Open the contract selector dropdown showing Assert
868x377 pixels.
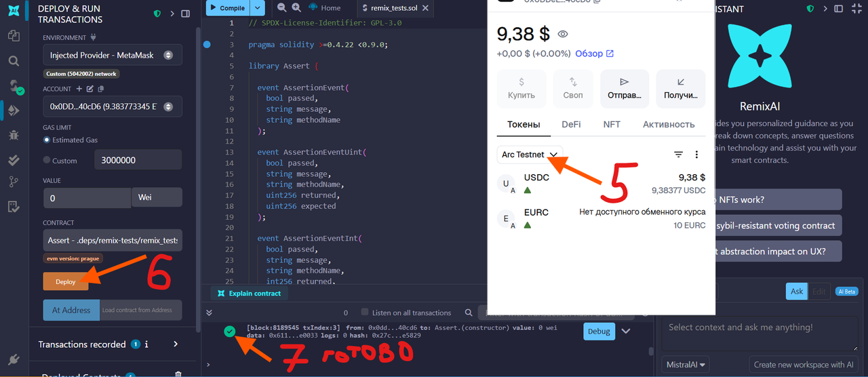click(113, 240)
